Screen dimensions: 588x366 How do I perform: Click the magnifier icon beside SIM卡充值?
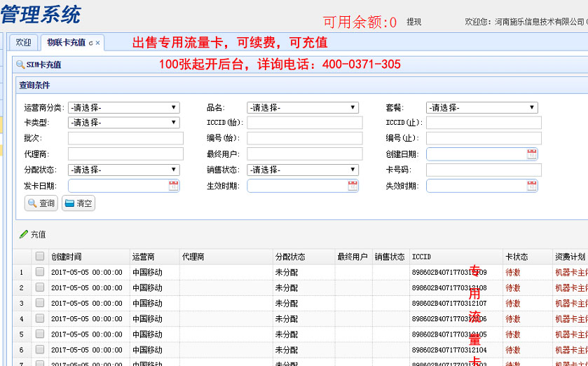[x=20, y=65]
